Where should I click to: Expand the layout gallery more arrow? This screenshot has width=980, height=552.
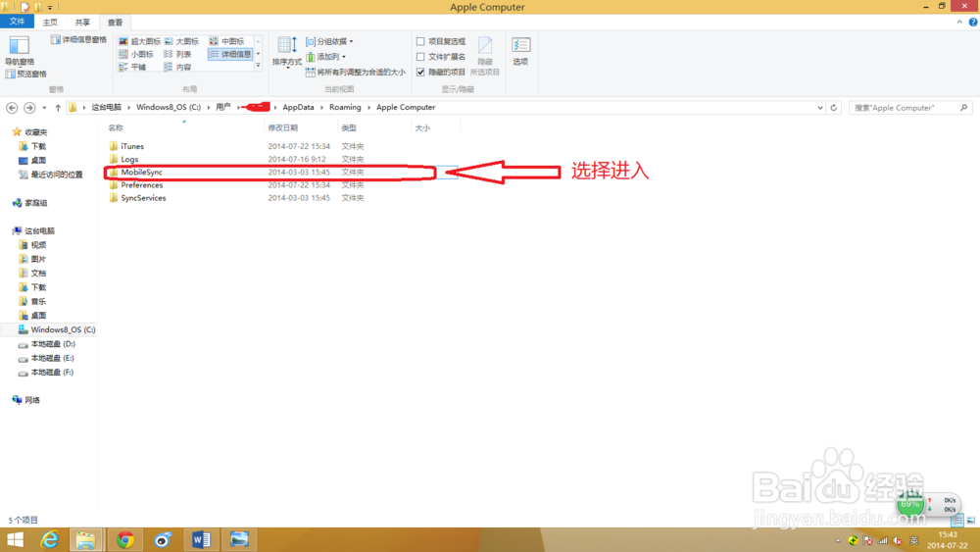pos(258,66)
